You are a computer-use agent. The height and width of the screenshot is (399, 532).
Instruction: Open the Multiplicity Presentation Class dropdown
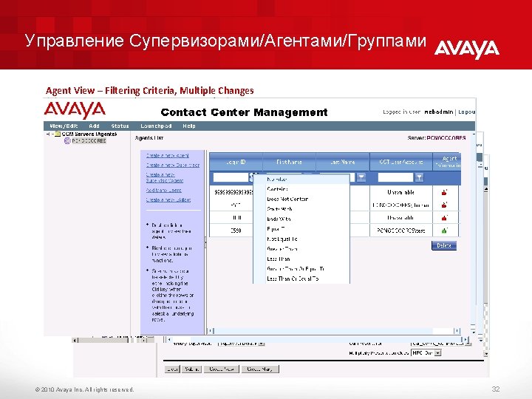point(437,353)
